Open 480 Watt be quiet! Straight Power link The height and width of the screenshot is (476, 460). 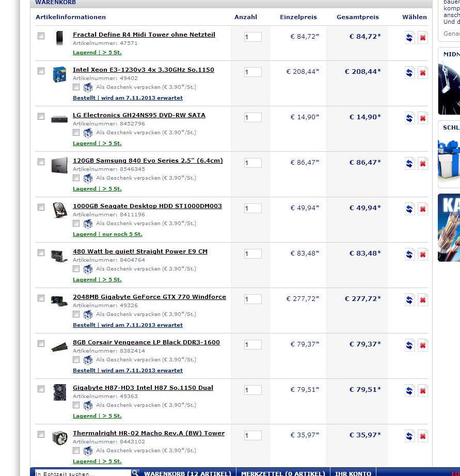[140, 251]
